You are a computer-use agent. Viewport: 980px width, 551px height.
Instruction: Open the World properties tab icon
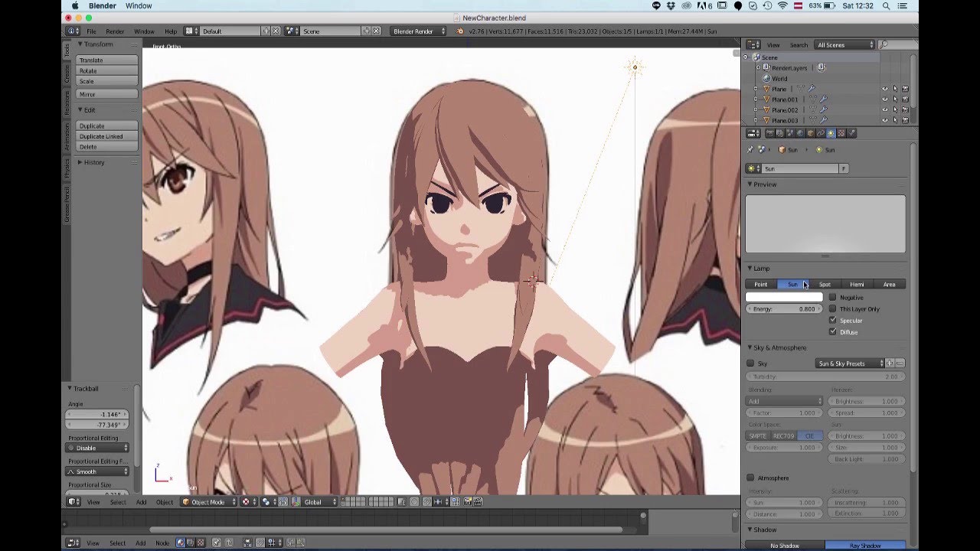click(x=800, y=133)
